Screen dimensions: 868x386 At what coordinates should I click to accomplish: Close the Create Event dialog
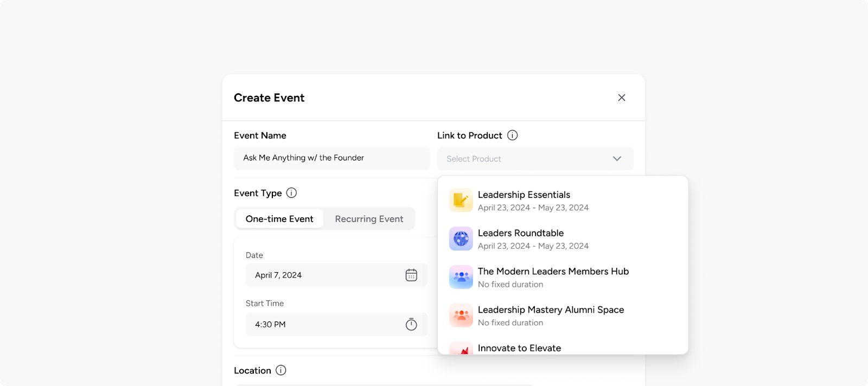tap(622, 98)
